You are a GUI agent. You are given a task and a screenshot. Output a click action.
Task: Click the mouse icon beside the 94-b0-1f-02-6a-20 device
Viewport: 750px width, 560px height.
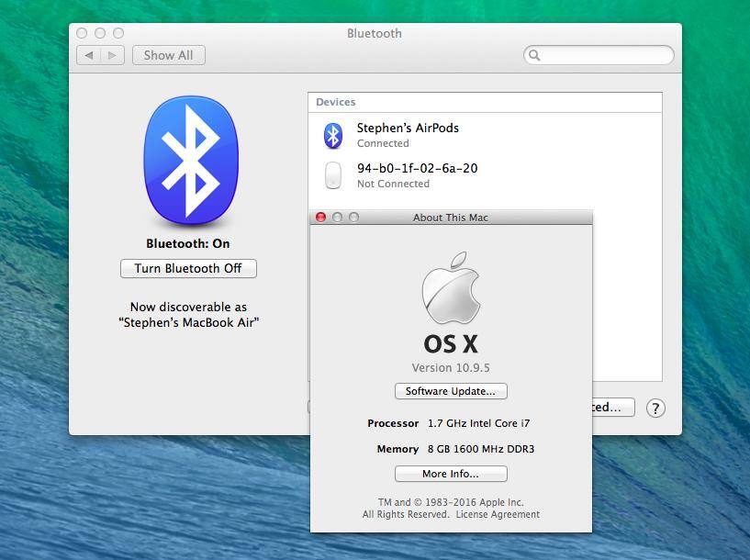click(x=333, y=175)
